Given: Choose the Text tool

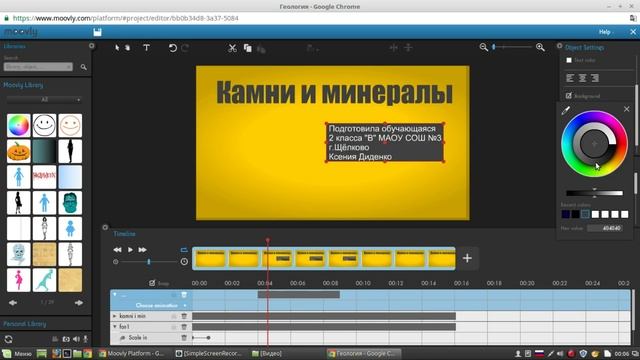Looking at the screenshot, I should click(x=147, y=48).
